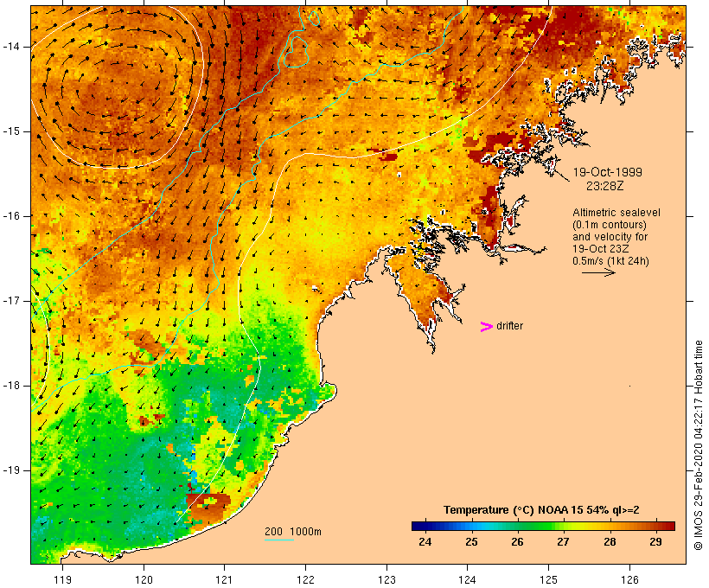The image size is (709, 588).
Task: Click the longitude label 126
Action: point(629,579)
